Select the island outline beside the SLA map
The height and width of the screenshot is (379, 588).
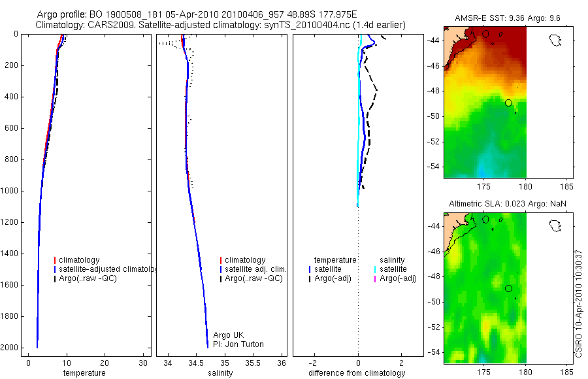(555, 226)
